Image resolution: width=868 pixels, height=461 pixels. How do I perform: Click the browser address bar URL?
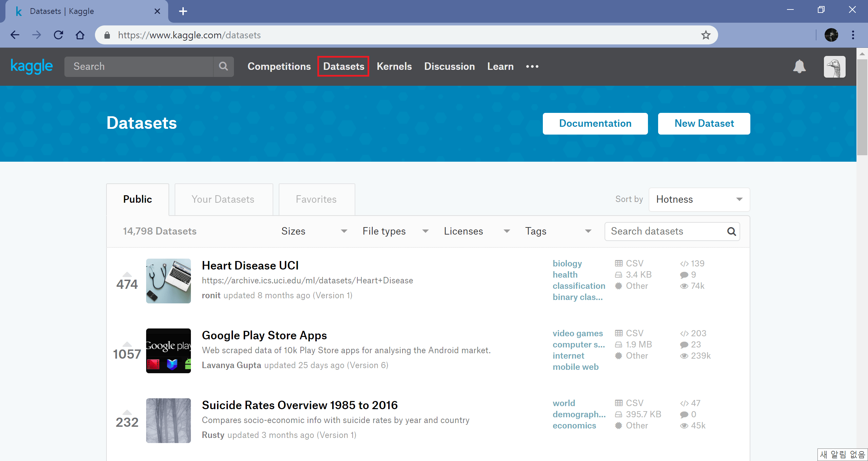pyautogui.click(x=189, y=35)
